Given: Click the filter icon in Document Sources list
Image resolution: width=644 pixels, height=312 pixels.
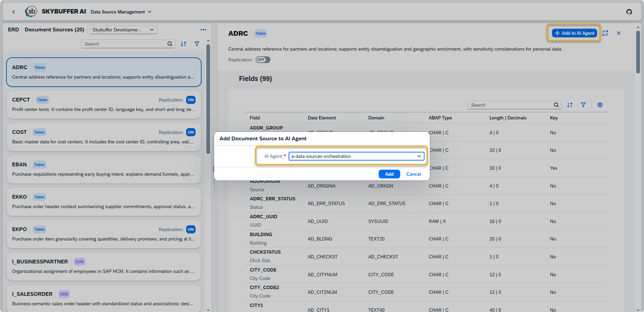Looking at the screenshot, I should coord(197,44).
